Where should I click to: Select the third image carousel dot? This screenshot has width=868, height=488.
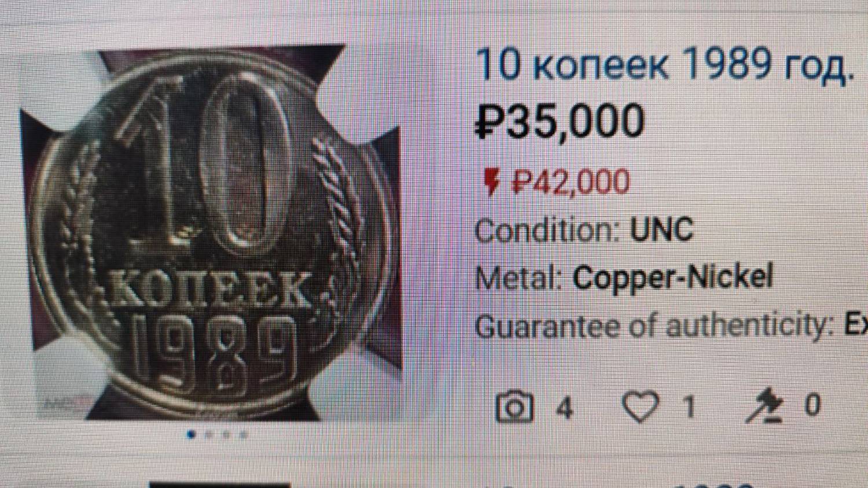point(226,434)
